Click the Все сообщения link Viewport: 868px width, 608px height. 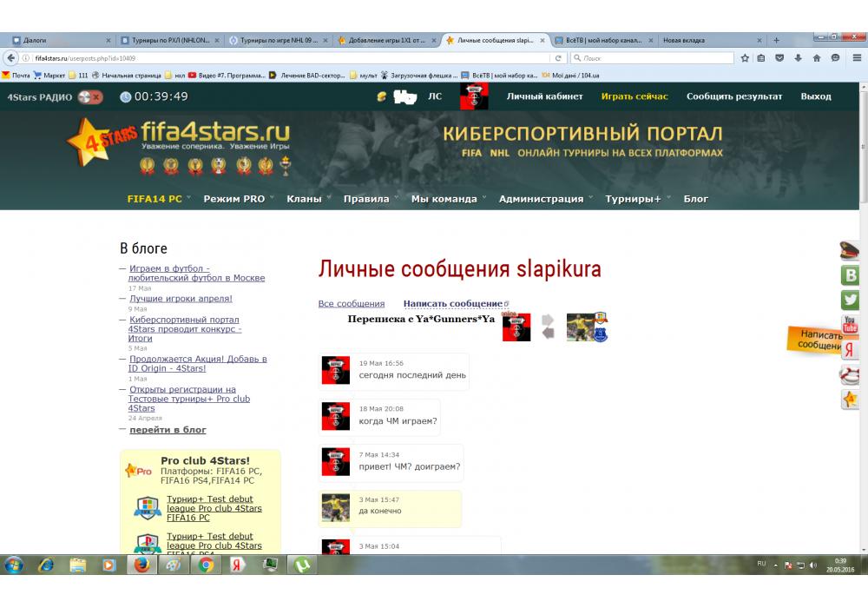point(351,304)
